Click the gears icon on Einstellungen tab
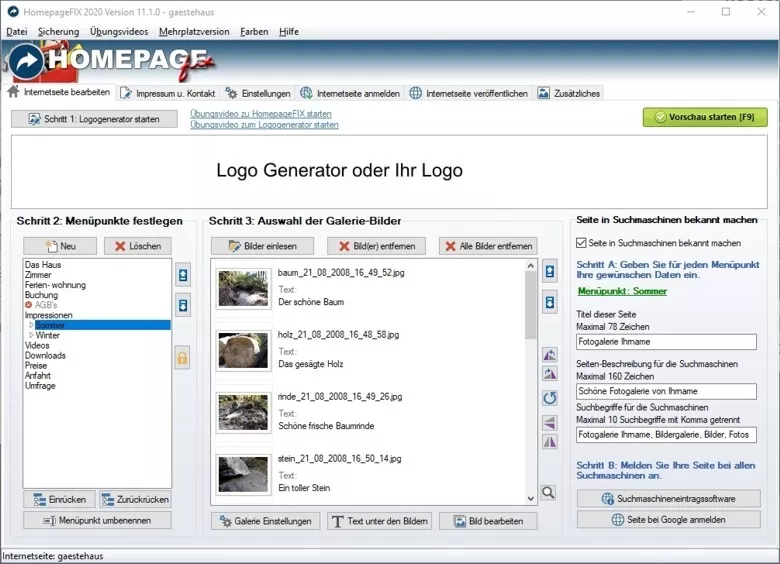Image resolution: width=780 pixels, height=564 pixels. click(x=231, y=93)
